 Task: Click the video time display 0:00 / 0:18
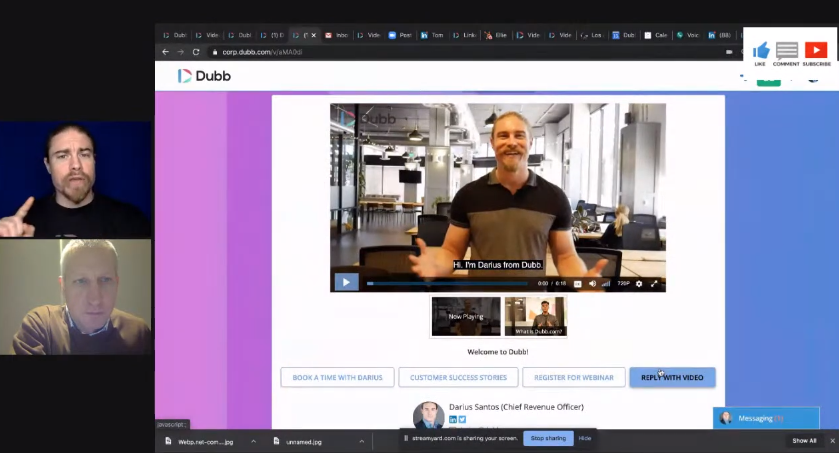552,283
